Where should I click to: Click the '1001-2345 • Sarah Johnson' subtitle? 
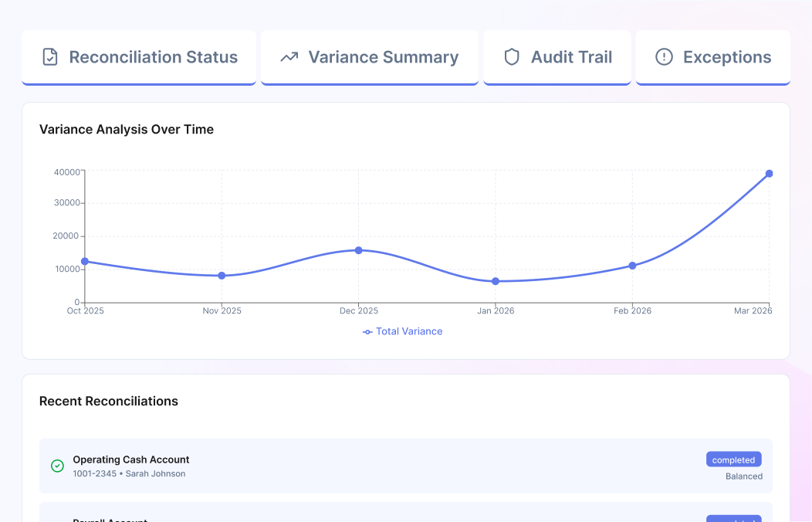[129, 473]
